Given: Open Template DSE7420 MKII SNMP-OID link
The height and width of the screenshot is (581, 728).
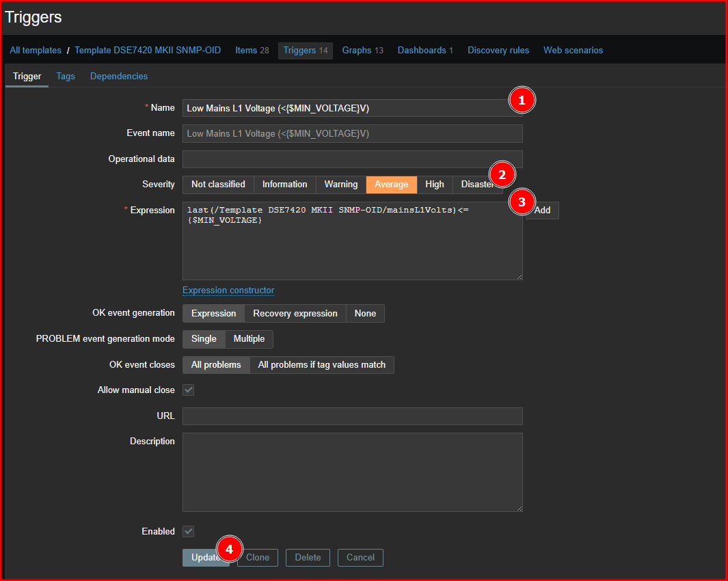Looking at the screenshot, I should click(x=148, y=50).
